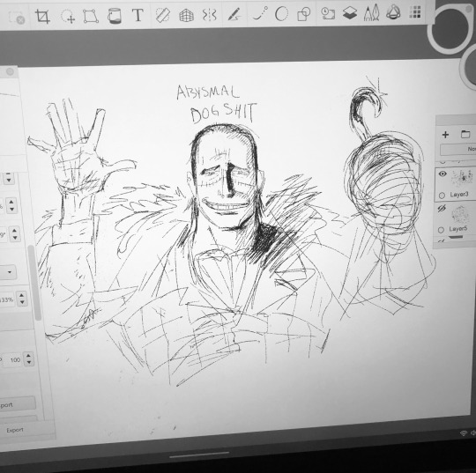Screen dimensions: 476x473
Task: Toggle the UI grid icon
Action: 415,12
